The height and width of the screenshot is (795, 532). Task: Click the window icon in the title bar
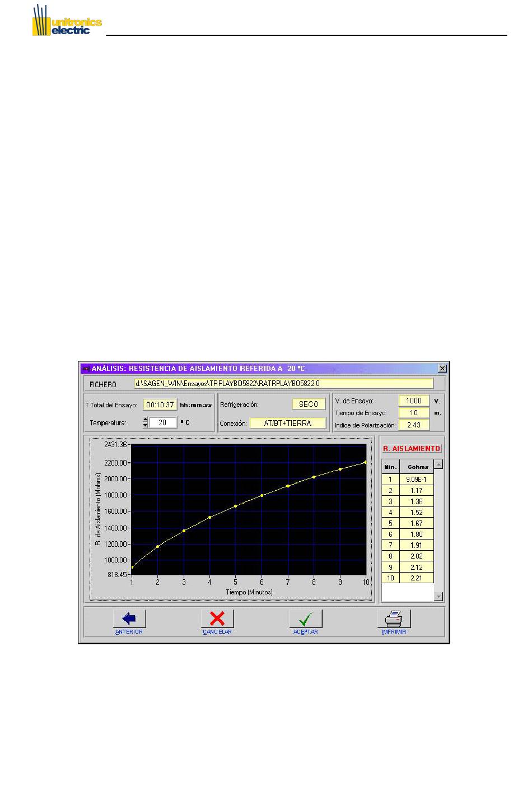coord(85,369)
